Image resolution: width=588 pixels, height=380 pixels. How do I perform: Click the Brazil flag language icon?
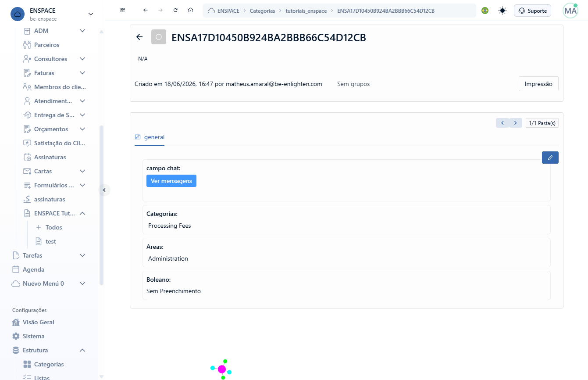(x=485, y=11)
